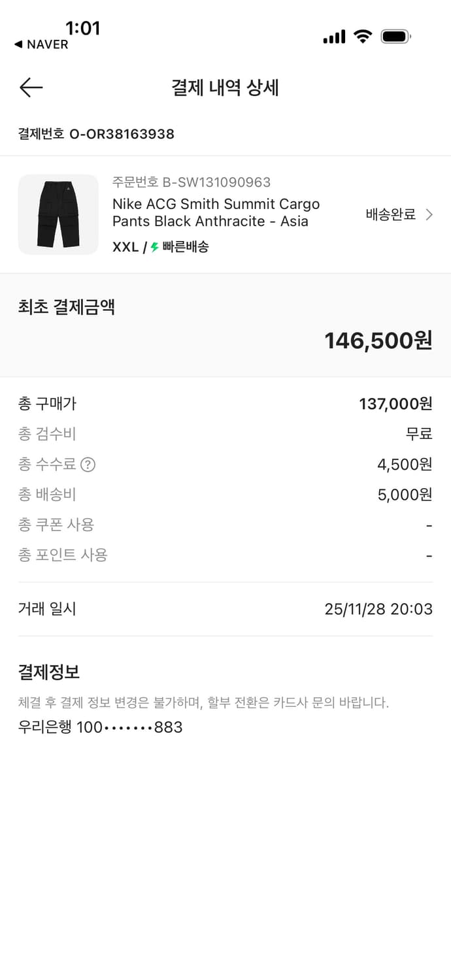Click the back arrow at top left

coord(30,88)
